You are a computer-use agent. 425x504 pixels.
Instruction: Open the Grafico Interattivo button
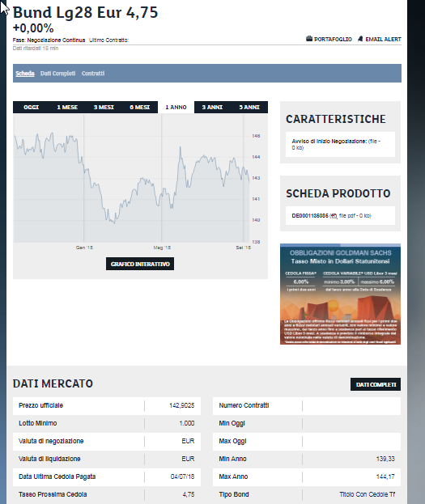point(140,264)
